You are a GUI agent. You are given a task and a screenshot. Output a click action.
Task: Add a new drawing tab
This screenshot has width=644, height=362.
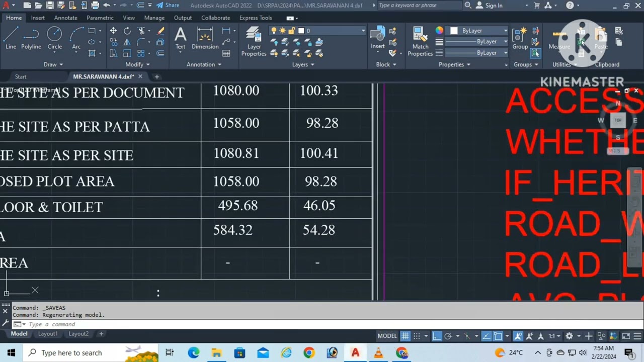tap(156, 76)
